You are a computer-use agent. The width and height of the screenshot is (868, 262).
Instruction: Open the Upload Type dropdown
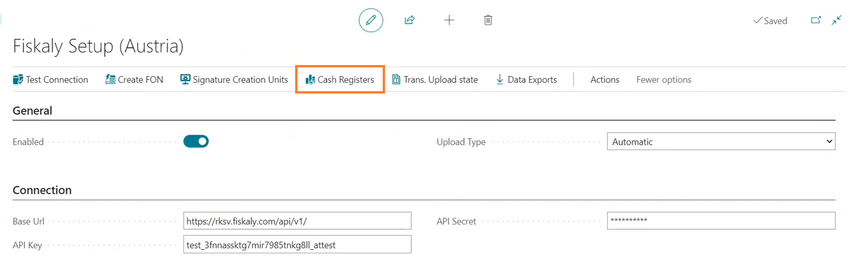pos(721,141)
